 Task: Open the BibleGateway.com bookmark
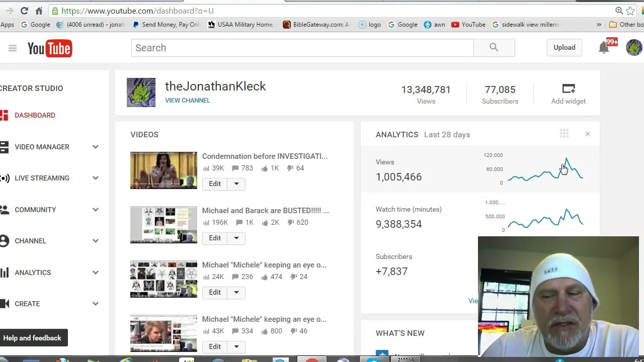click(316, 25)
